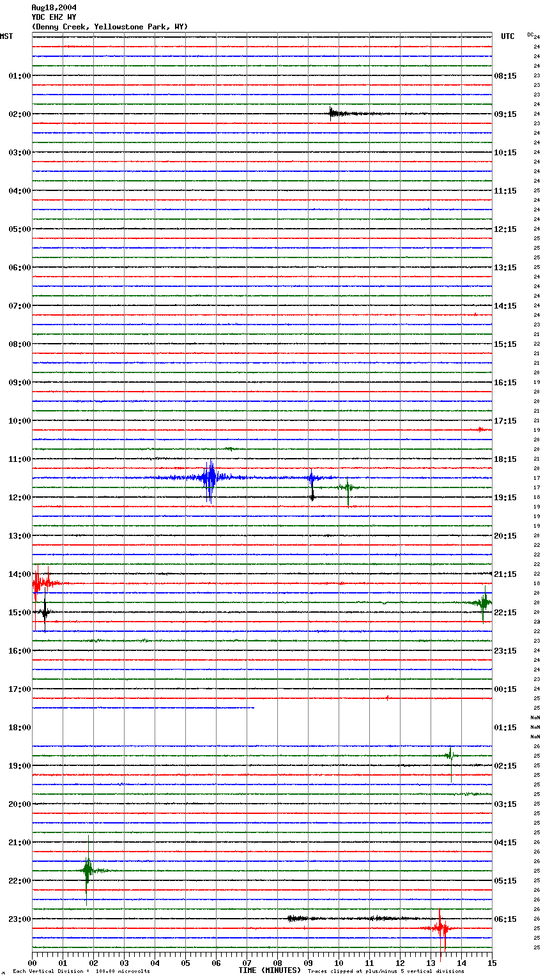This screenshot has width=543, height=980.
Task: Click the Each Vertical Division 100.00 microvolts note
Action: click(81, 972)
